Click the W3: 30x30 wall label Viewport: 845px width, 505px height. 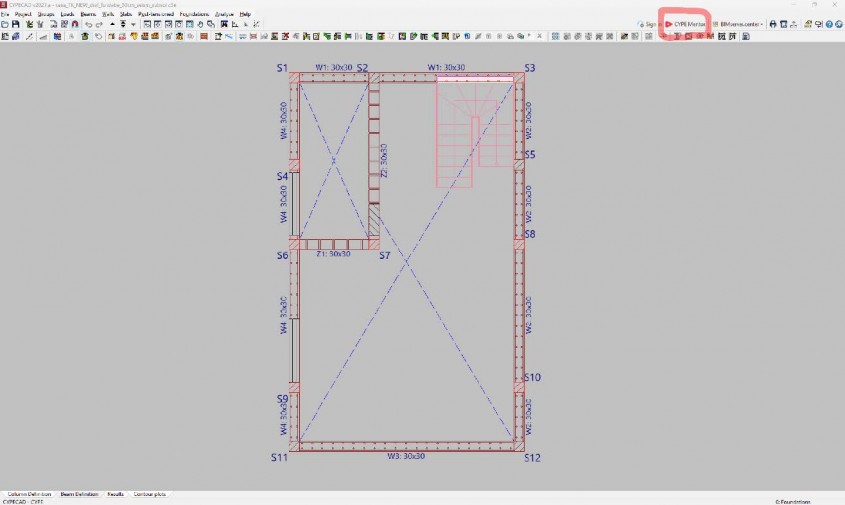[406, 456]
